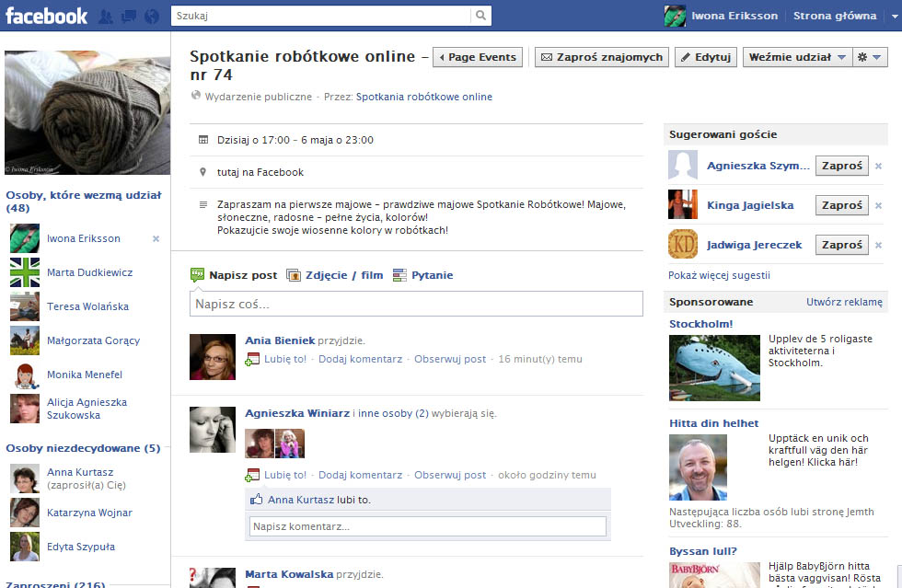Click the Napisz coś post field
The image size is (902, 588).
416,304
